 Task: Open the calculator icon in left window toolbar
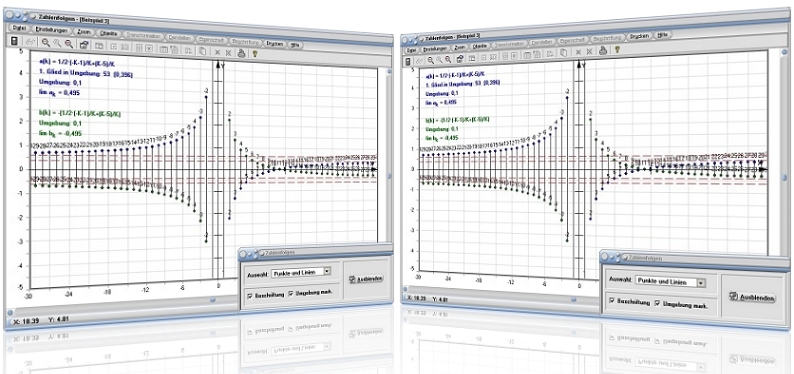(x=14, y=41)
